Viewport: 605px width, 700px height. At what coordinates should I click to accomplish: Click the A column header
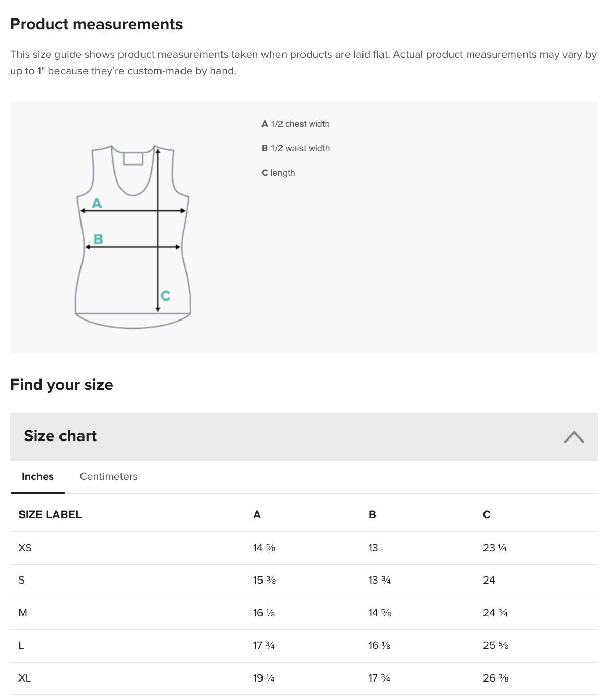[x=256, y=515]
